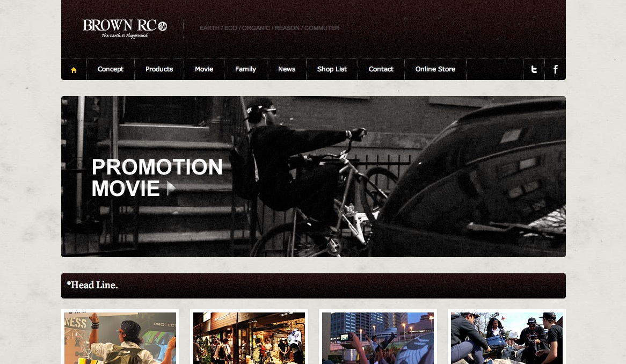Image resolution: width=626 pixels, height=364 pixels.
Task: Open the first headline thumbnail with capped man
Action: pos(120,338)
